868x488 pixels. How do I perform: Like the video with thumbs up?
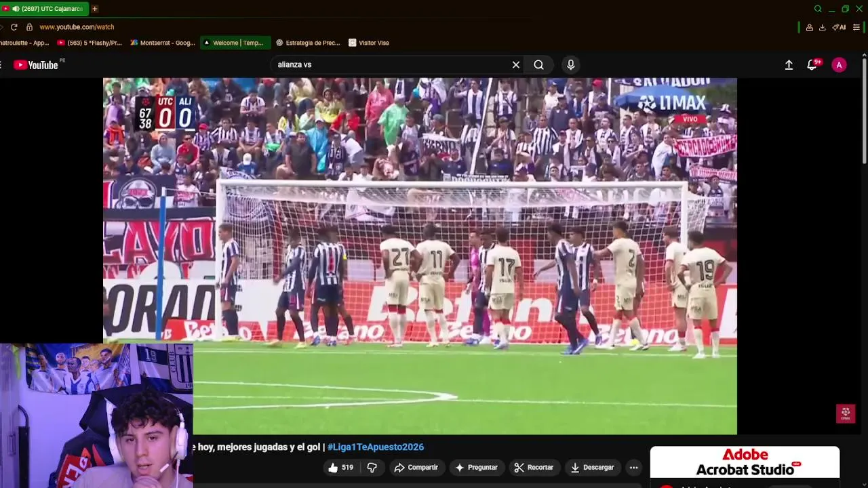click(x=340, y=468)
